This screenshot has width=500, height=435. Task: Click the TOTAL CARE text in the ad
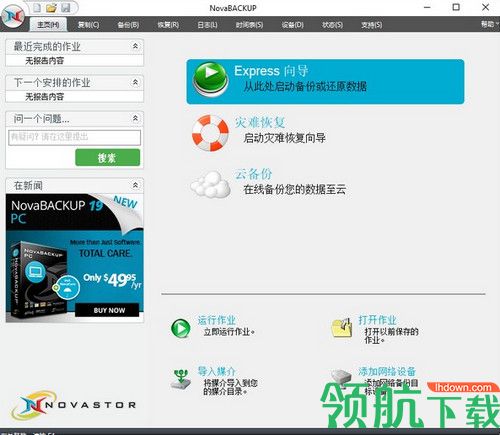(105, 253)
